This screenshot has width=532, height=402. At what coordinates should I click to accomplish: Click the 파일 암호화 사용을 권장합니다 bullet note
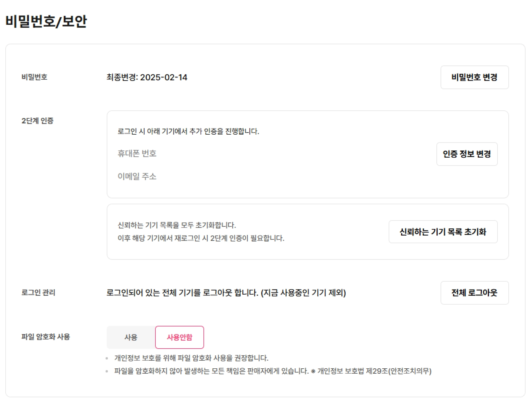click(x=191, y=358)
